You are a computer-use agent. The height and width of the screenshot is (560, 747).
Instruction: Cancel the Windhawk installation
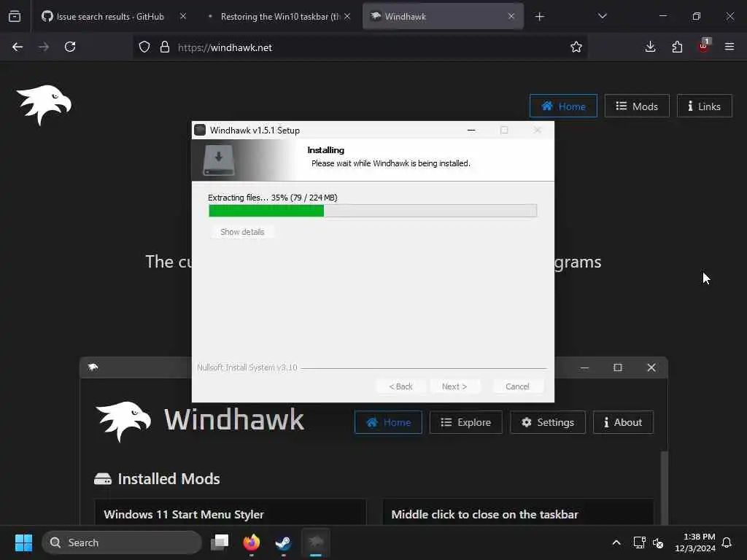[517, 386]
